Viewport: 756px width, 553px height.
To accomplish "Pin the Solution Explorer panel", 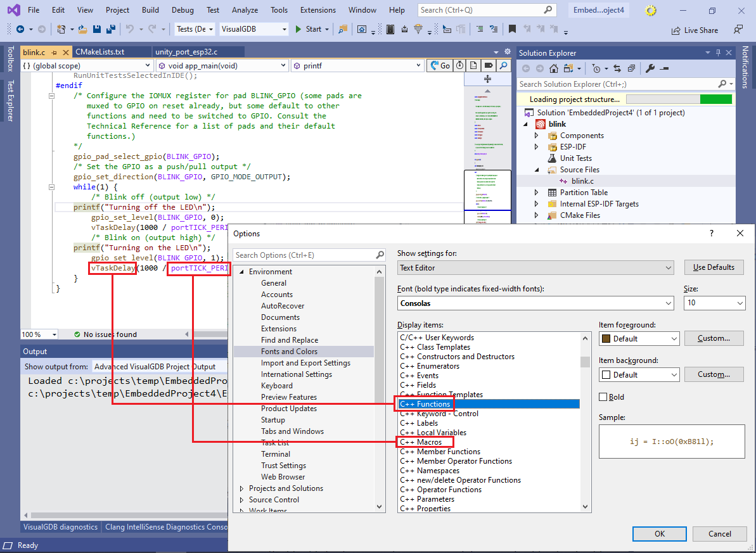I will pyautogui.click(x=719, y=53).
